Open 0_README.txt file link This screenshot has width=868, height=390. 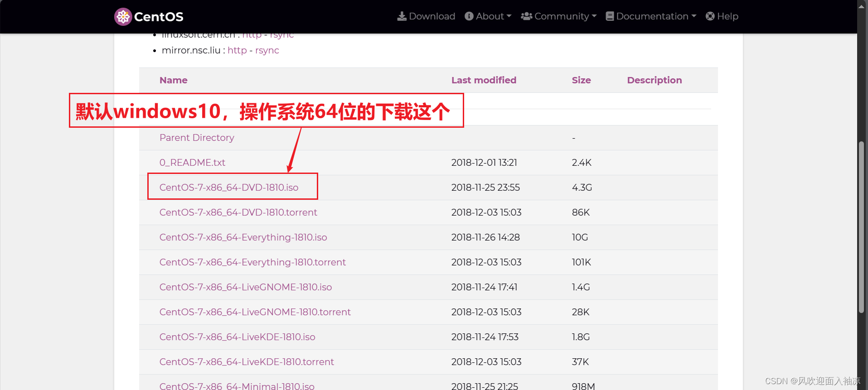192,163
